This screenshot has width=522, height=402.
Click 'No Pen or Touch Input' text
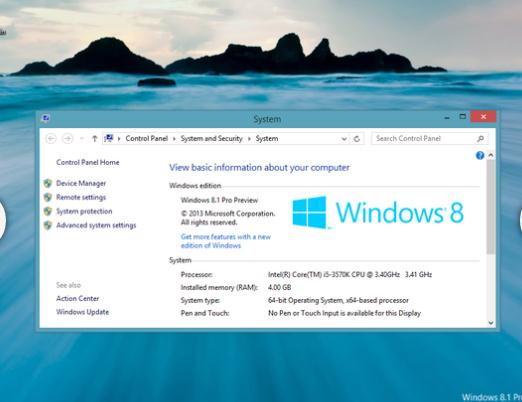[x=344, y=313]
